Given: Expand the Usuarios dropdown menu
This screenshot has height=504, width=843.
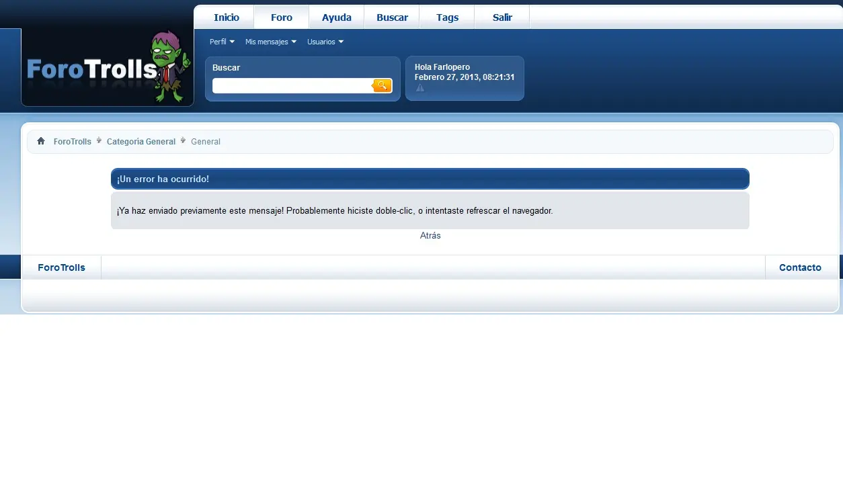Looking at the screenshot, I should click(x=325, y=42).
